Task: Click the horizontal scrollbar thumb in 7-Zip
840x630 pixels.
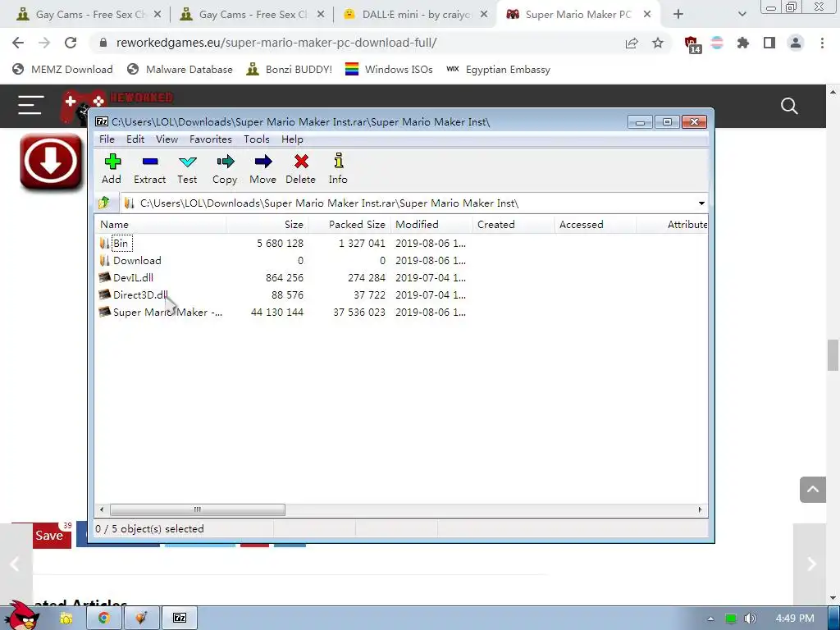Action: [197, 509]
